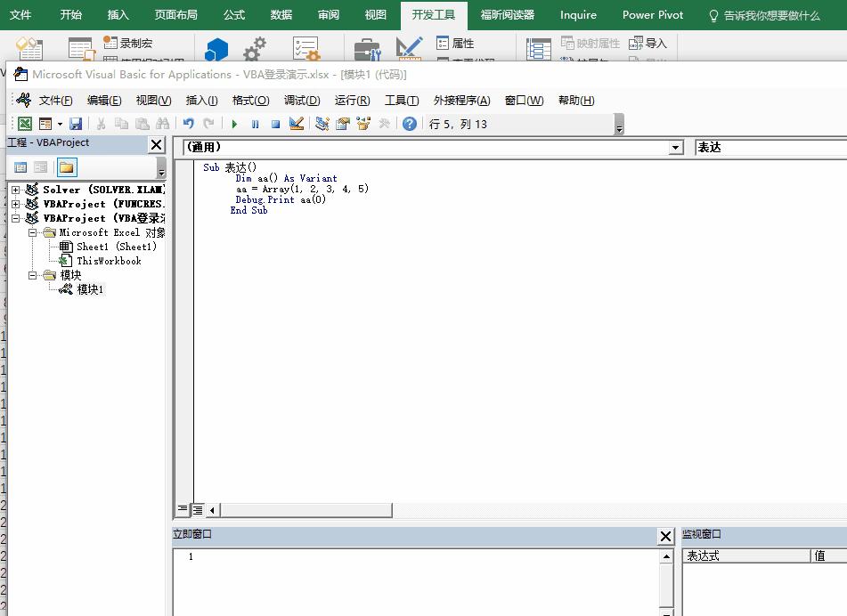Expand the Solver (SOLVER.XLAM) project node

pyautogui.click(x=16, y=190)
